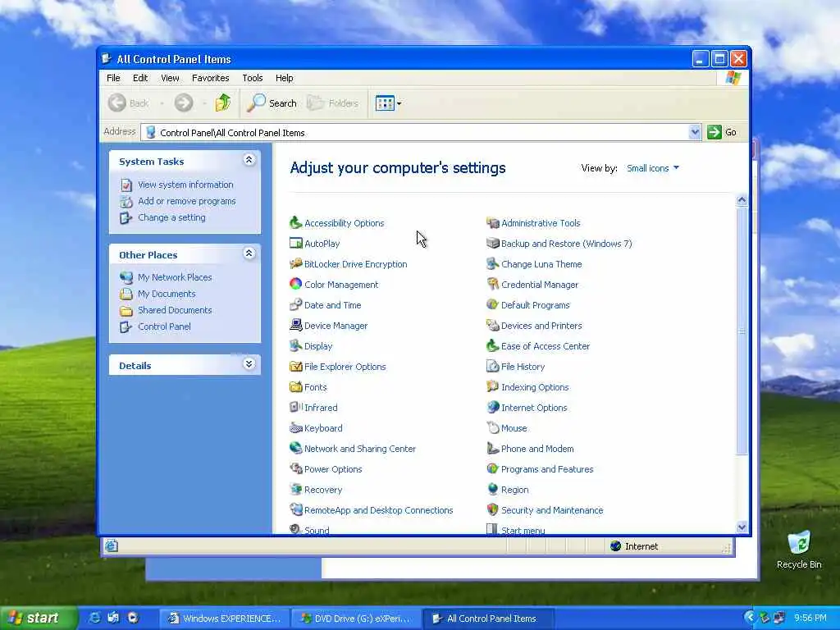Screen dimensions: 840x630
Task: Open Accessibility Options icon
Action: coord(295,223)
